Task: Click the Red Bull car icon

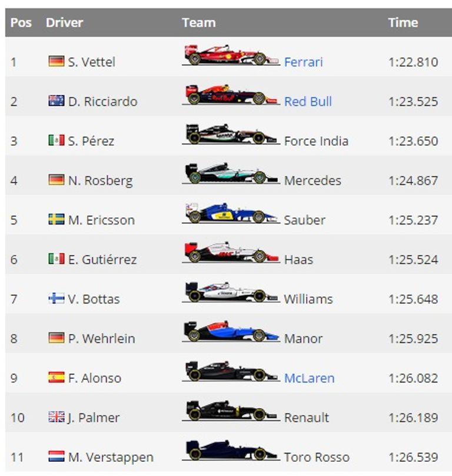Action: pos(230,95)
